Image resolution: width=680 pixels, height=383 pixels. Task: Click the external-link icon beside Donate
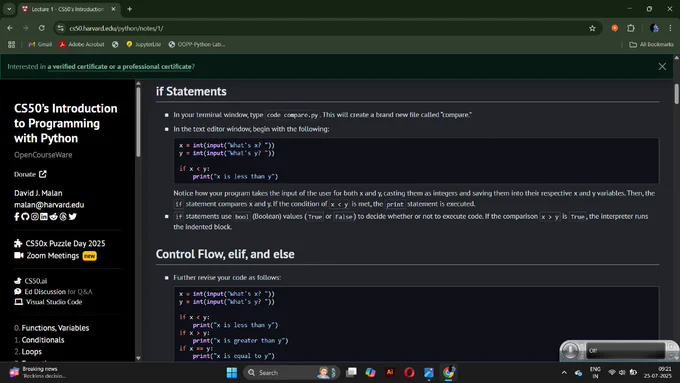click(x=42, y=174)
